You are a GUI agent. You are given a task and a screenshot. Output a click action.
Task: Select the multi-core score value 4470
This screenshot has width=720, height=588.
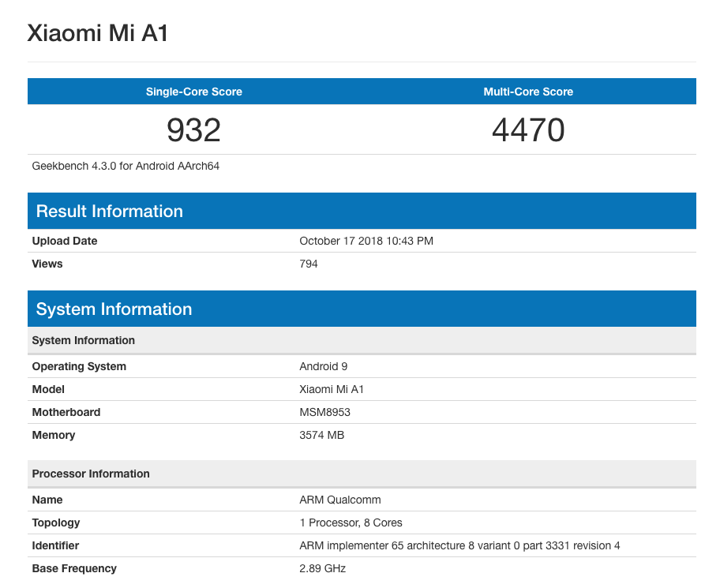point(528,129)
